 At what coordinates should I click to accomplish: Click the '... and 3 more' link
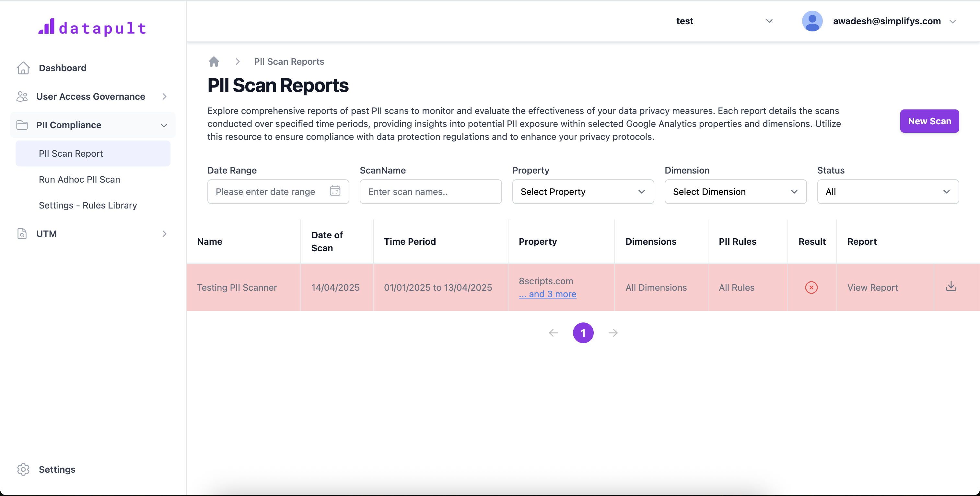click(x=547, y=294)
